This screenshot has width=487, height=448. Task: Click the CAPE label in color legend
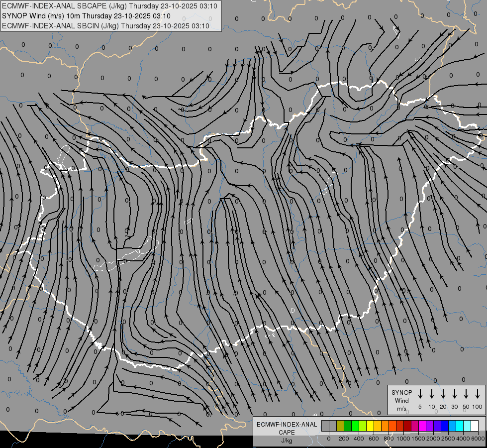[x=287, y=433]
